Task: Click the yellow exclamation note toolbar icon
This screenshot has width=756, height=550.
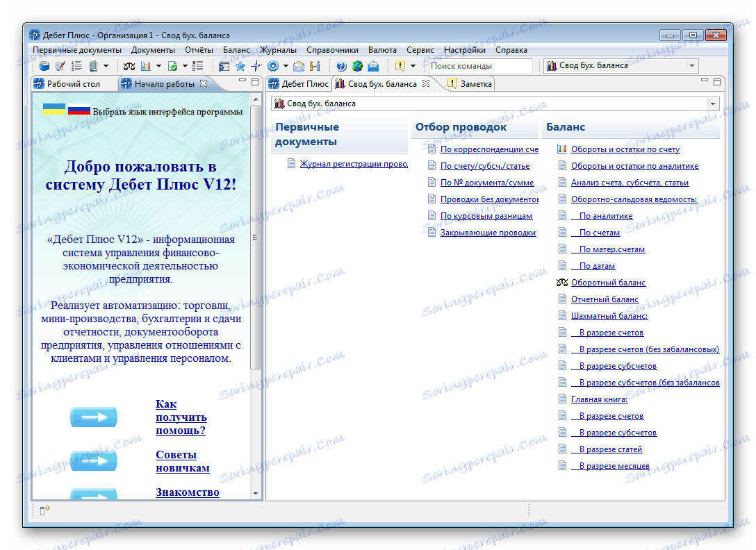Action: 400,66
